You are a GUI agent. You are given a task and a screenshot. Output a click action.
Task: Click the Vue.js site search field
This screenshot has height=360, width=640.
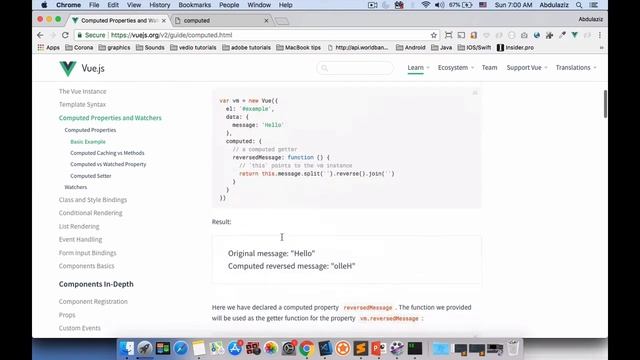coord(355,68)
